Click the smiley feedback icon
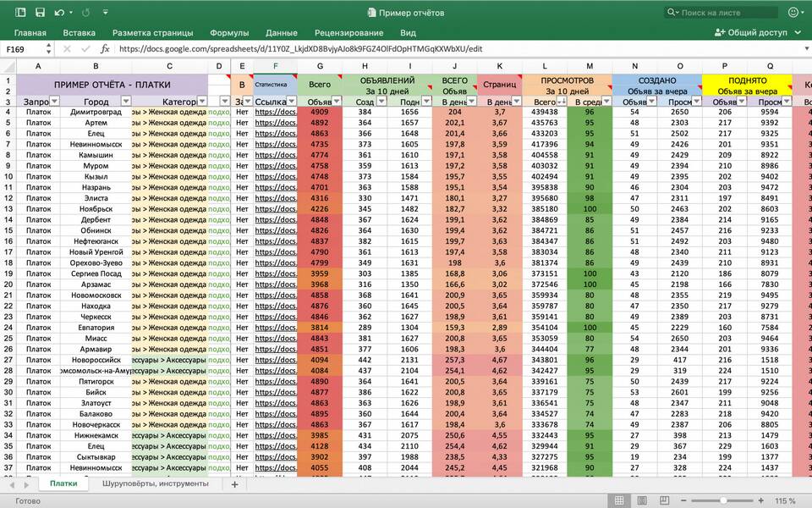Screen dimensions: 812x508 tap(793, 13)
